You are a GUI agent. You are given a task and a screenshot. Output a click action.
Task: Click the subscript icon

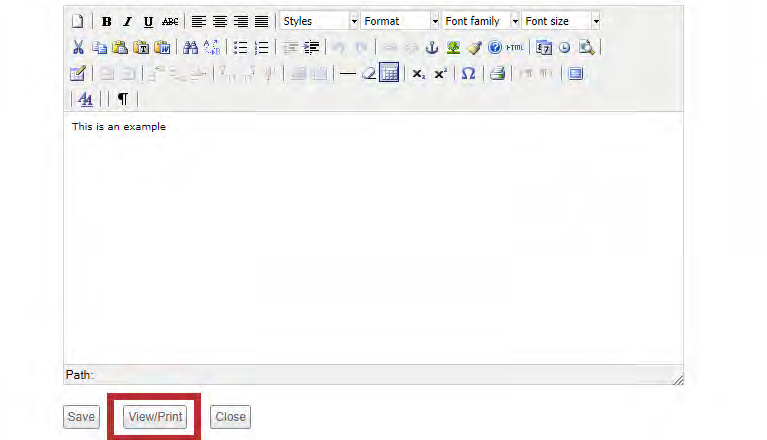tap(419, 73)
